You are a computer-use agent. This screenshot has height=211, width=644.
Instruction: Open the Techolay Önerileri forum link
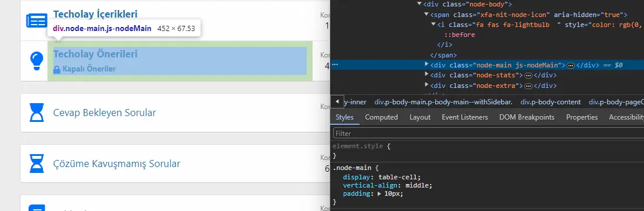point(95,54)
